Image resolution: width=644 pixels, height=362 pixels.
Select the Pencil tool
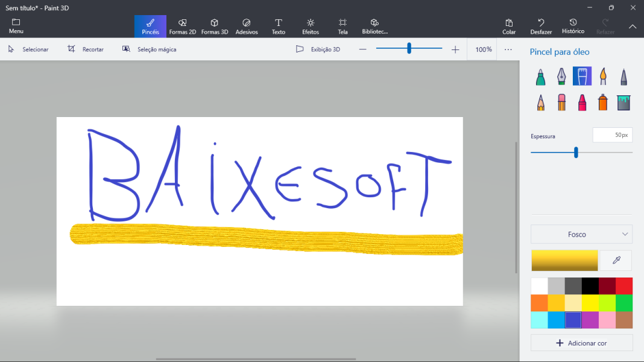point(540,103)
